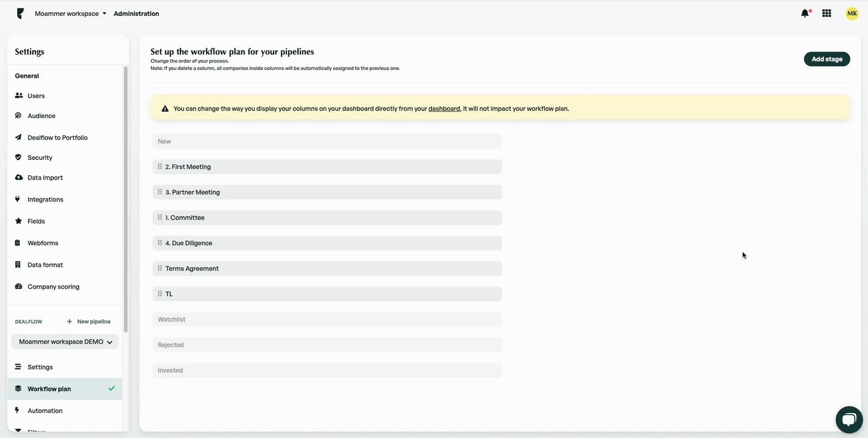Click the Data import cloud icon
Viewport: 868px width, 438px height.
18,178
